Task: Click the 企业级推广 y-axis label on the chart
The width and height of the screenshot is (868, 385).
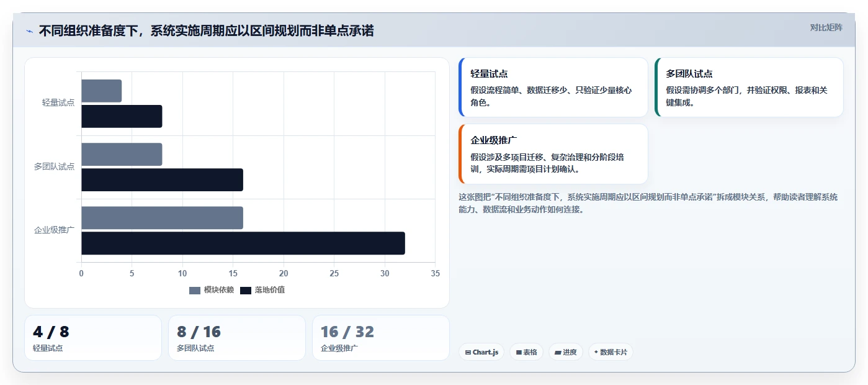Action: tap(55, 230)
